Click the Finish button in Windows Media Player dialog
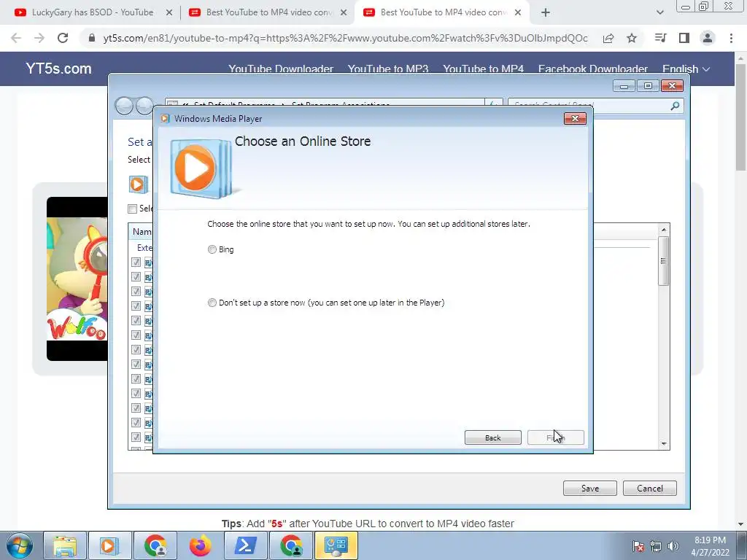 [x=555, y=437]
